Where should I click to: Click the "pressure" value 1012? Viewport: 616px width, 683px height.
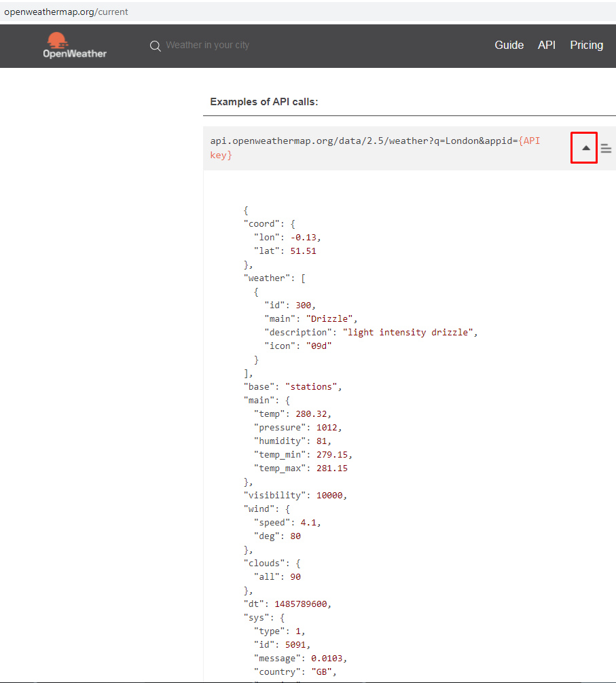[x=327, y=427]
